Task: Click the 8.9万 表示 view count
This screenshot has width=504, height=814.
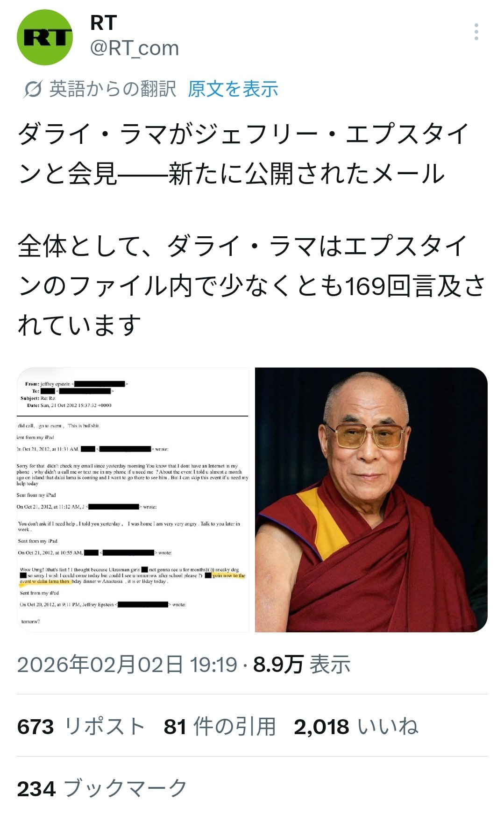Action: point(302,664)
